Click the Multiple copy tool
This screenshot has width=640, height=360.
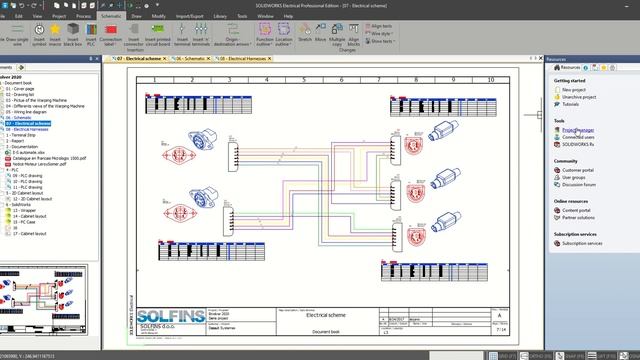pos(337,34)
